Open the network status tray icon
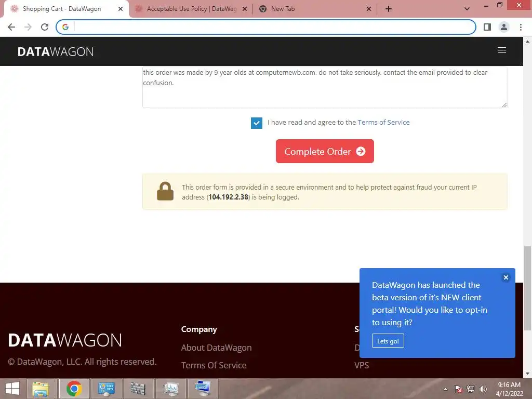The height and width of the screenshot is (399, 532). point(471,389)
